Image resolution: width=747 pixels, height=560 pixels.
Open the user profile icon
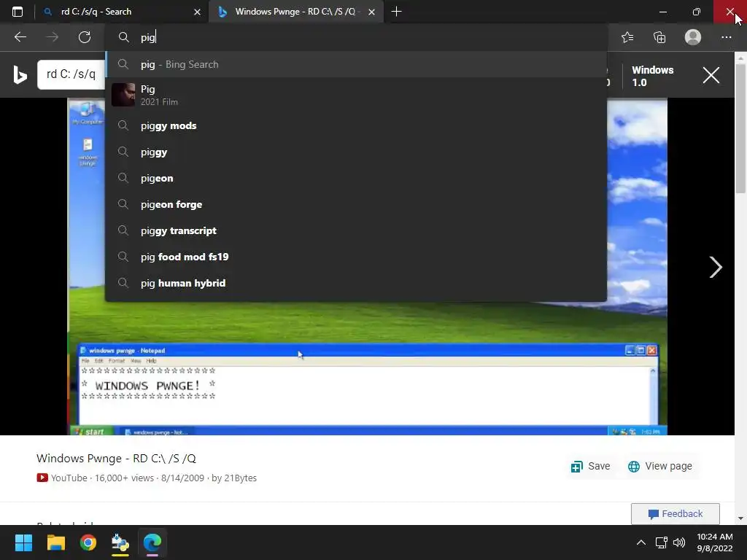tap(693, 37)
